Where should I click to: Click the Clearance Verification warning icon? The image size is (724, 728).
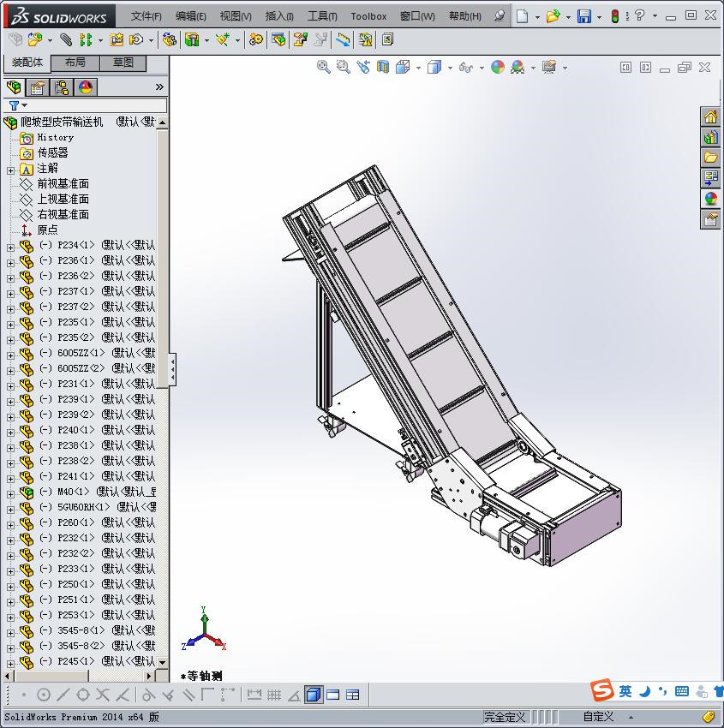click(365, 40)
